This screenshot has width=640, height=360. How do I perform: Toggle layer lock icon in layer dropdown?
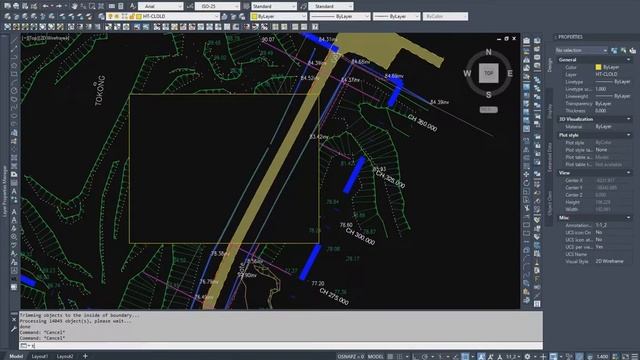132,16
